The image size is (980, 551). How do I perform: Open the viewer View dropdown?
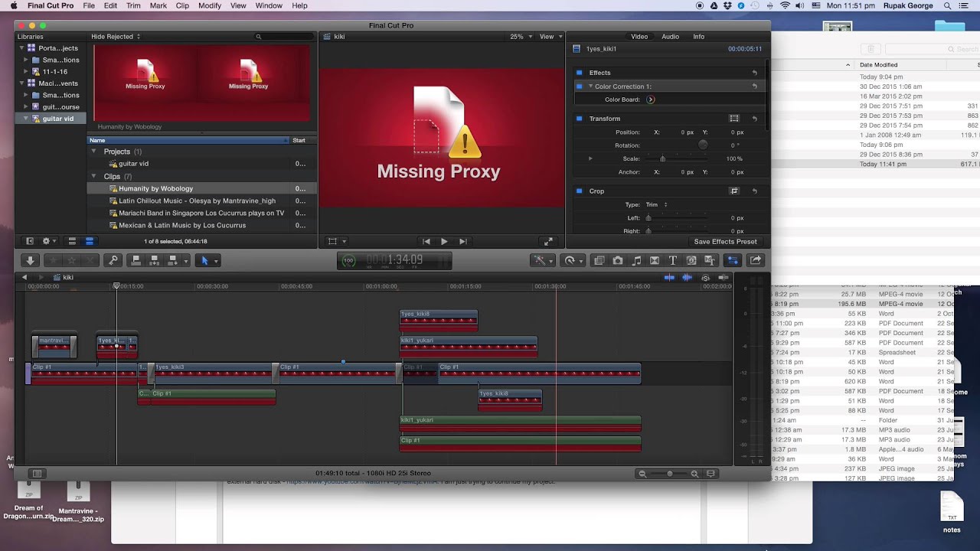point(550,37)
